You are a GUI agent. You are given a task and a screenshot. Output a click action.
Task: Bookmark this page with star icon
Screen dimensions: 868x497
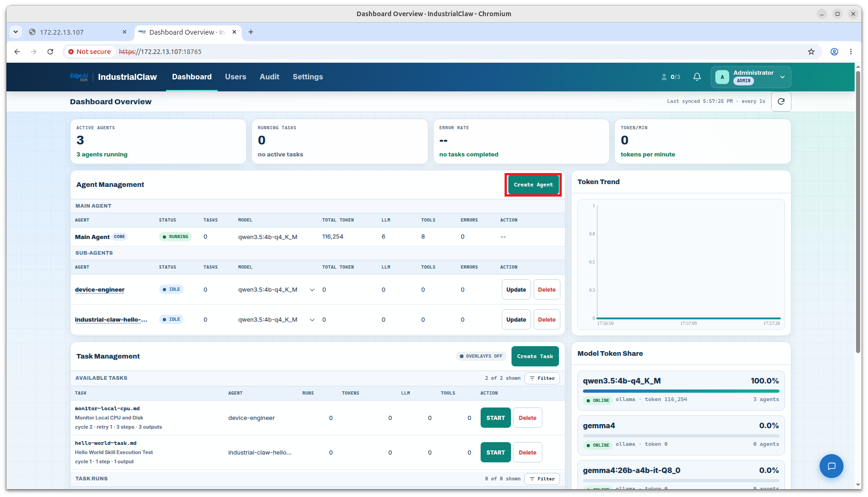(x=811, y=52)
